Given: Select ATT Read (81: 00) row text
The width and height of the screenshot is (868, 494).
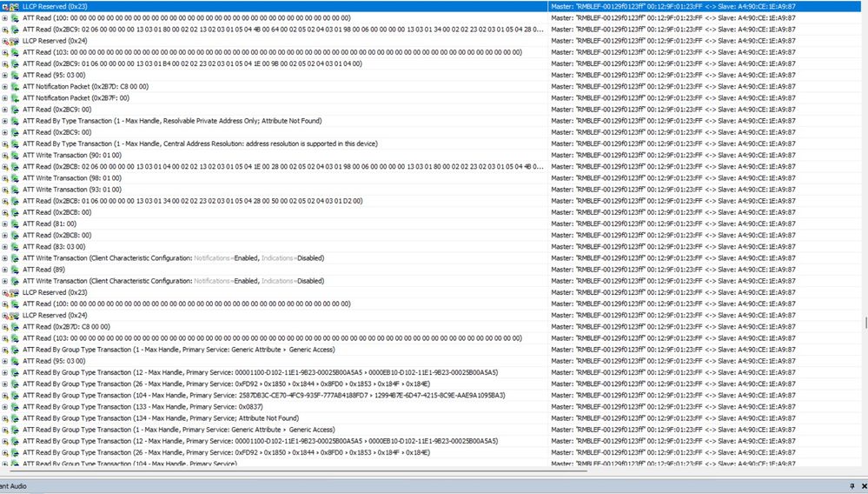Looking at the screenshot, I should (x=50, y=224).
